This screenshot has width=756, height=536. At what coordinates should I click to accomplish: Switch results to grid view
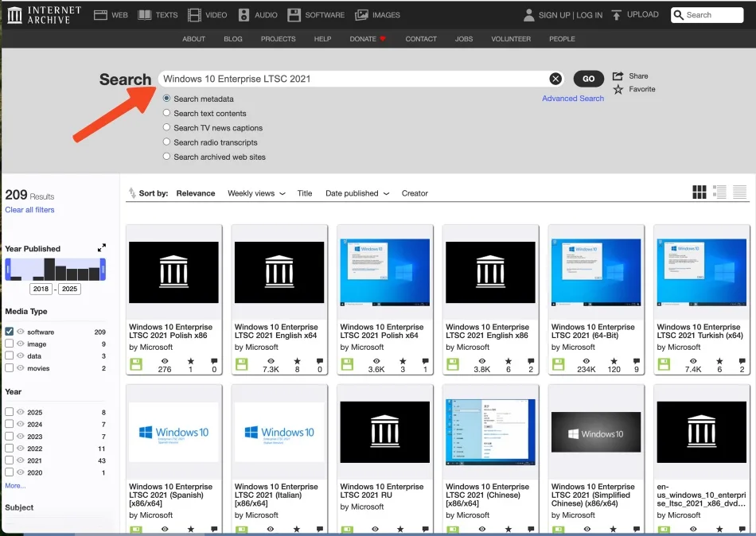(x=699, y=192)
